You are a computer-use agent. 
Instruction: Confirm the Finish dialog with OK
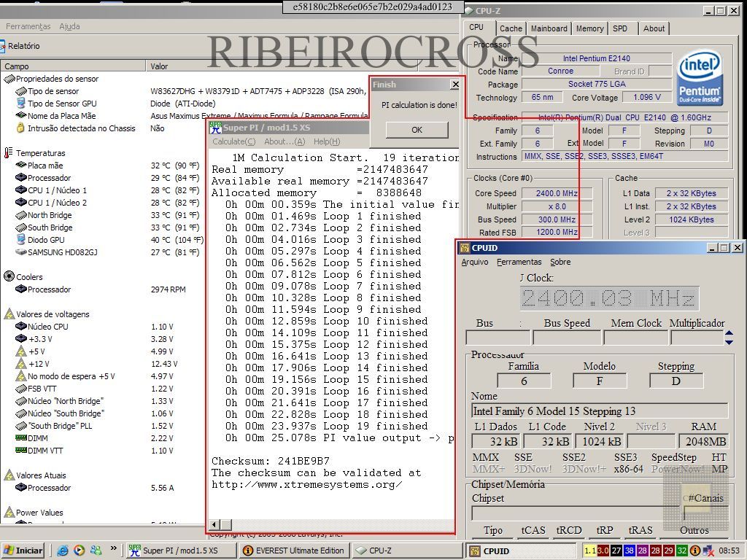(x=417, y=130)
